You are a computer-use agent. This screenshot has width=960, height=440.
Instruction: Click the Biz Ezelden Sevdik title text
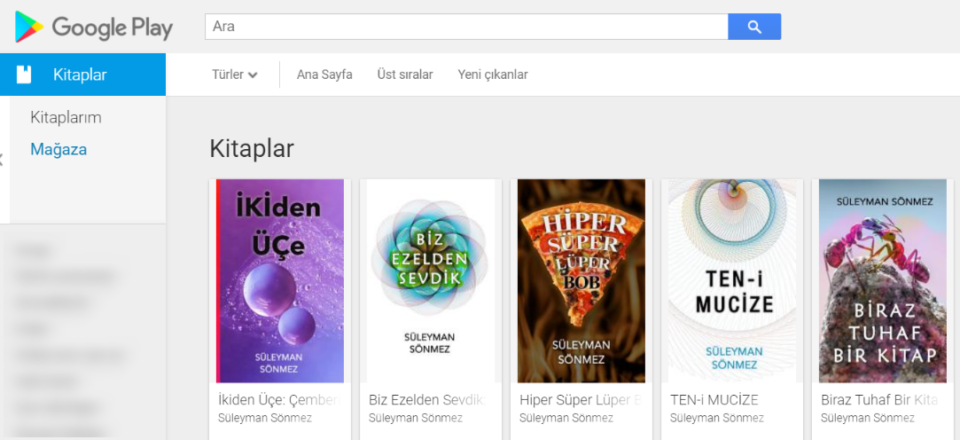click(x=426, y=400)
